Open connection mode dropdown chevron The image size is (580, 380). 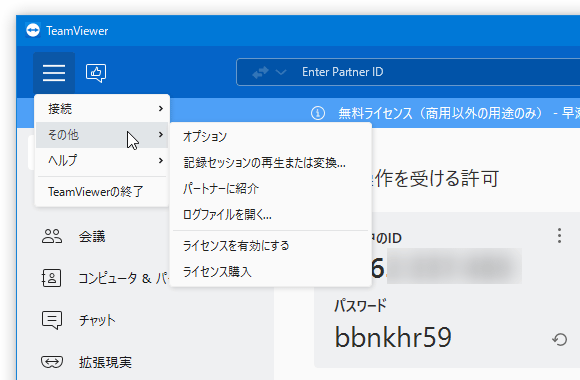[x=281, y=72]
